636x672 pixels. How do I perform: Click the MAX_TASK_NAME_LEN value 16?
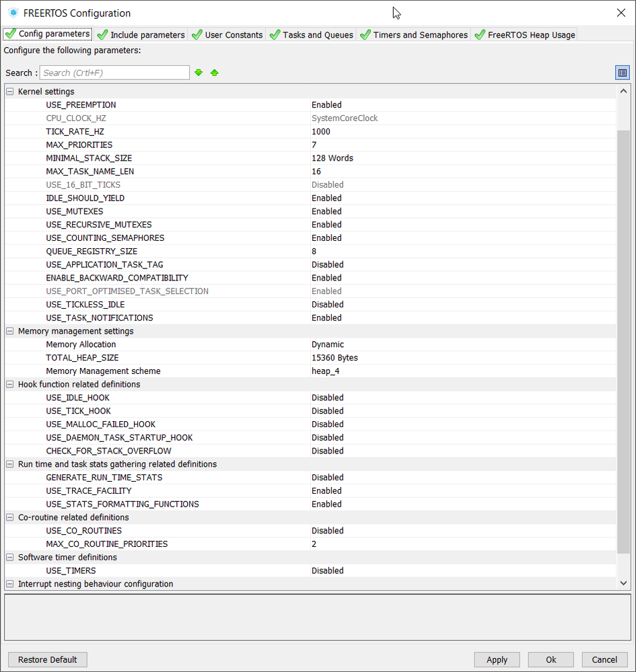[x=316, y=172]
